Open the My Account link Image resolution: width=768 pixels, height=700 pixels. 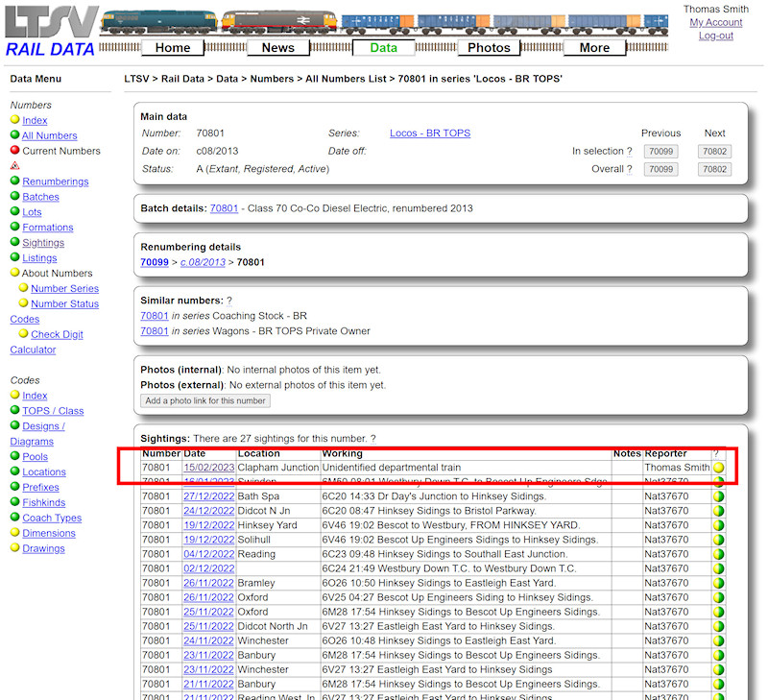[x=715, y=22]
